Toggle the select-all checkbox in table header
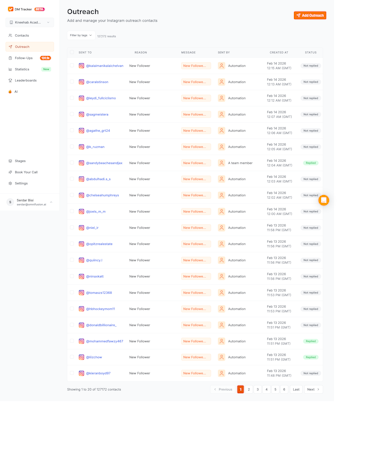This screenshot has width=367, height=450. pos(72,52)
